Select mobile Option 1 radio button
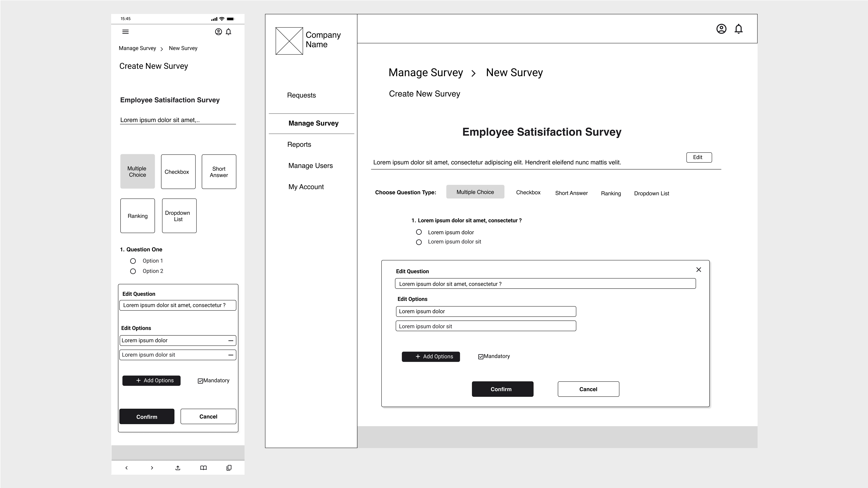868x488 pixels. tap(133, 261)
